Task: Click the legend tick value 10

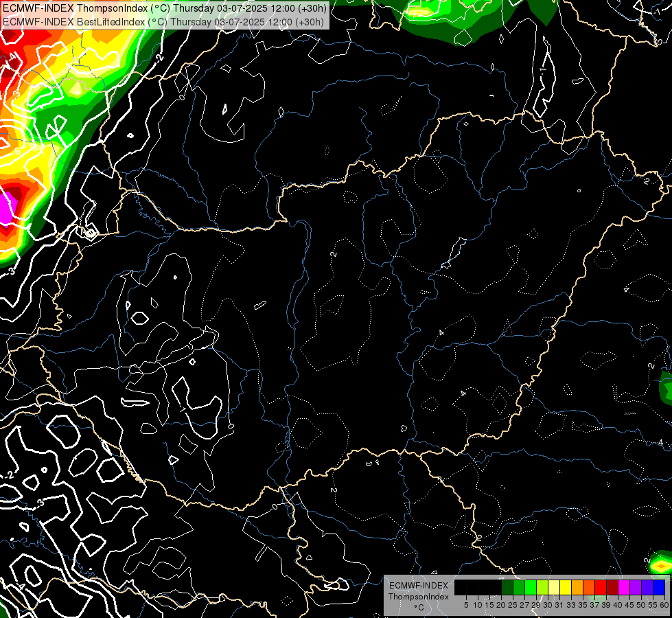Action: (x=478, y=605)
